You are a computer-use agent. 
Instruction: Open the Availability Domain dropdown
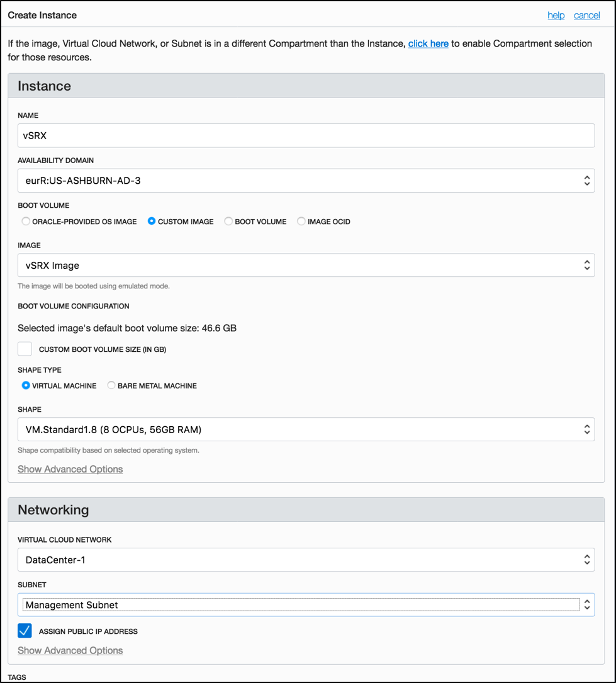coord(306,181)
